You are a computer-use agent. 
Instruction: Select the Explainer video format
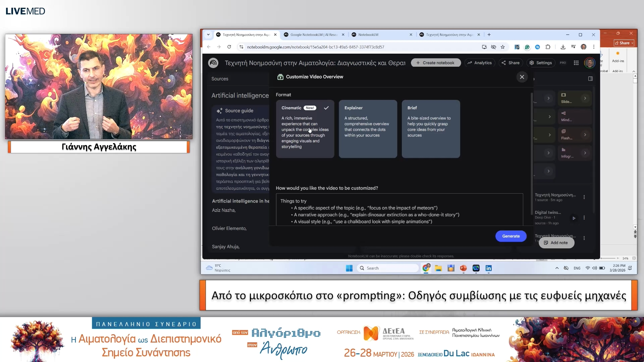(x=368, y=129)
